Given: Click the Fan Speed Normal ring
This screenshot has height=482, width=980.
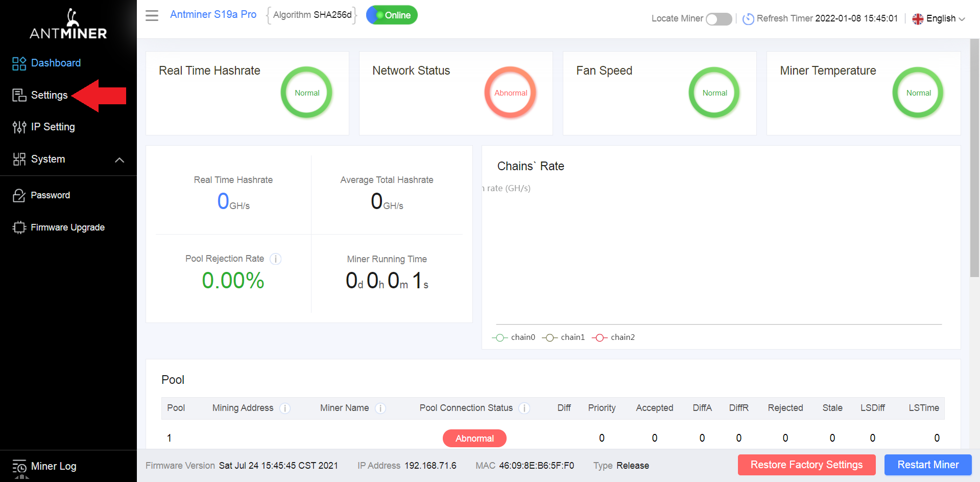Looking at the screenshot, I should 714,93.
